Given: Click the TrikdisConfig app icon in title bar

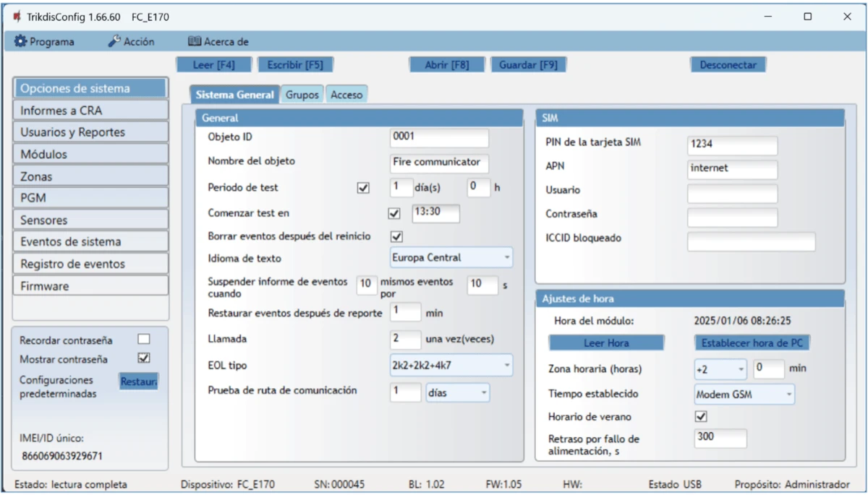Looking at the screenshot, I should pos(17,17).
